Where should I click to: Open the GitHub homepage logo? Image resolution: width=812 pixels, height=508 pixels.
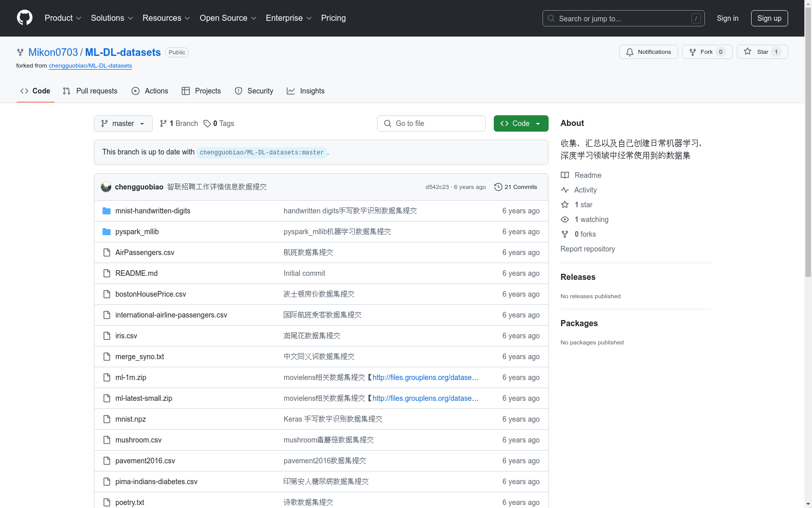tap(24, 18)
